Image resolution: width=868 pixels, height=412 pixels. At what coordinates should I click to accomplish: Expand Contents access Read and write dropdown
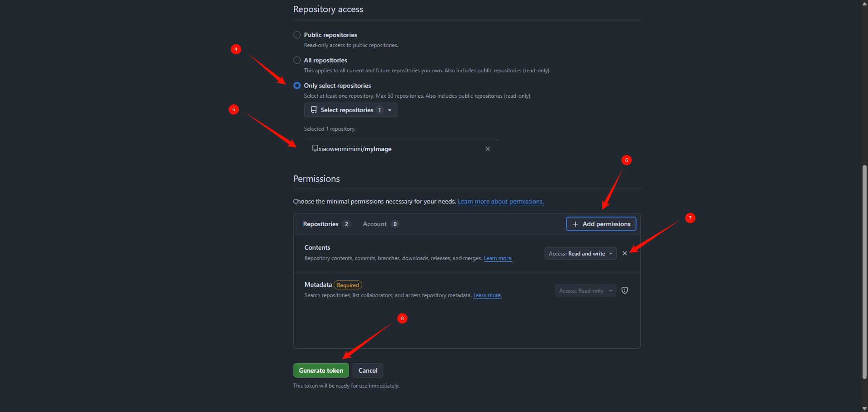point(580,254)
